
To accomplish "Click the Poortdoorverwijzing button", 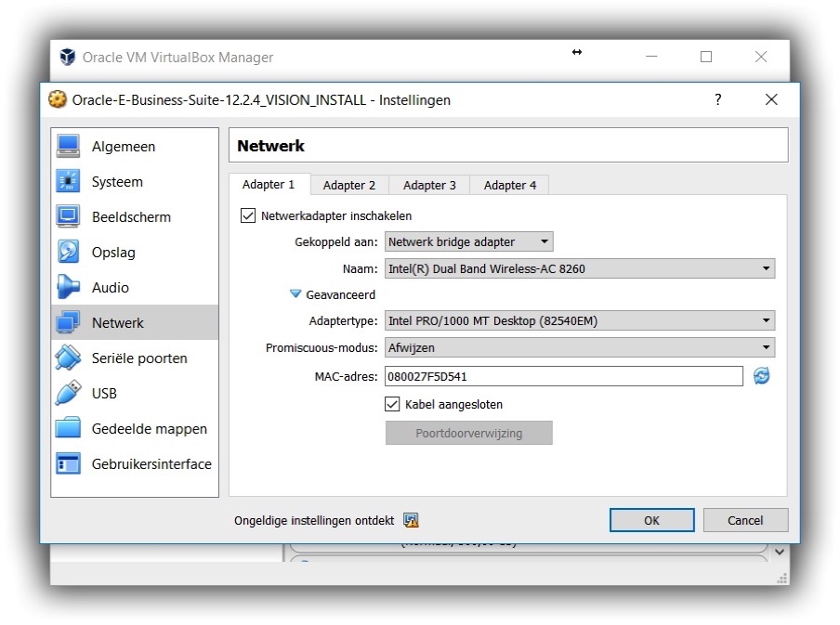I will click(x=468, y=433).
